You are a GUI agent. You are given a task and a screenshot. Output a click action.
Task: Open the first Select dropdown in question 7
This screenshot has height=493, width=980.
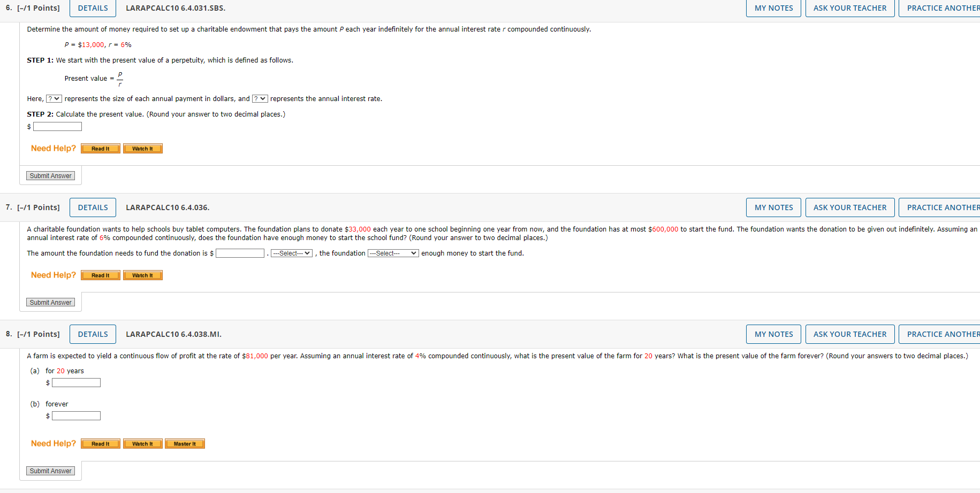[x=291, y=253]
